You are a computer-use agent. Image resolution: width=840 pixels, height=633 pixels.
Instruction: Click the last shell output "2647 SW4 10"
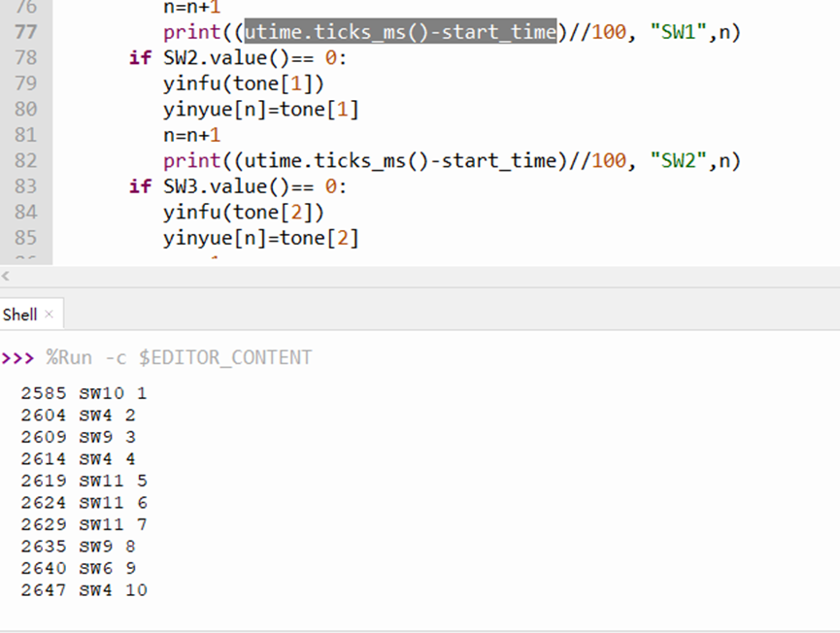click(x=84, y=590)
